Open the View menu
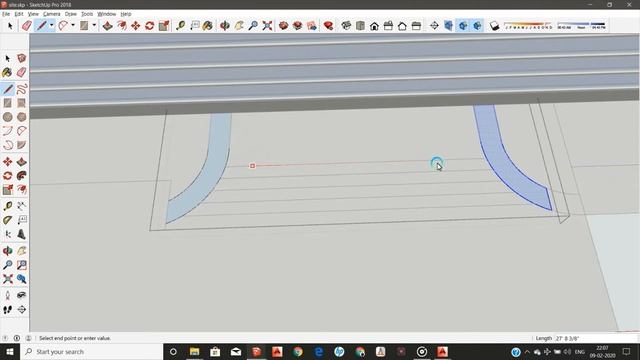This screenshot has height=360, width=640. click(x=33, y=14)
